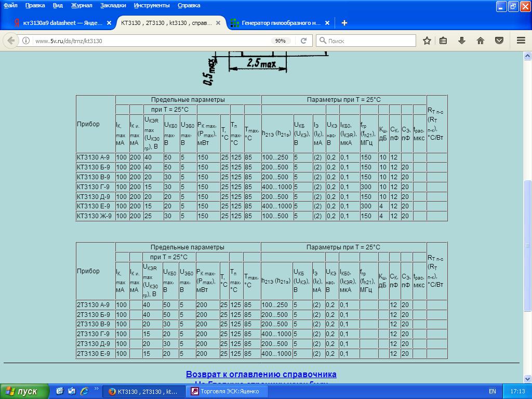This screenshot has height=399, width=532.
Task: Open the Правка menu
Action: 35,5
